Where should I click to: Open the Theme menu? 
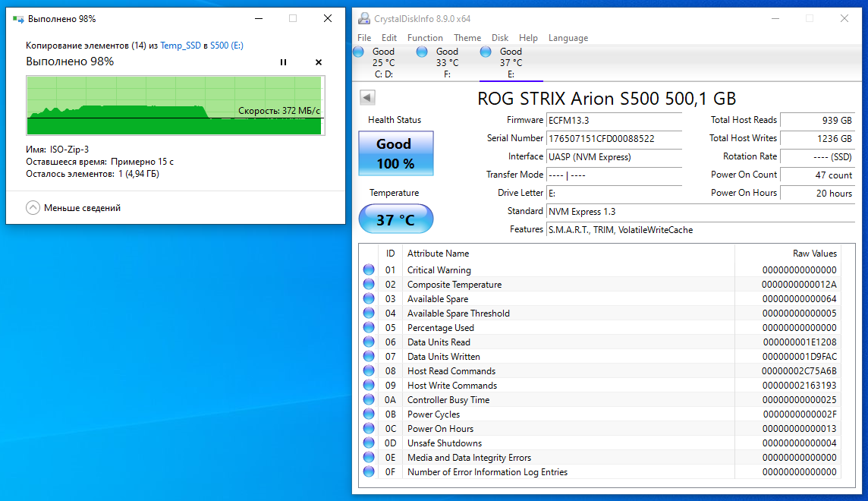pos(467,38)
